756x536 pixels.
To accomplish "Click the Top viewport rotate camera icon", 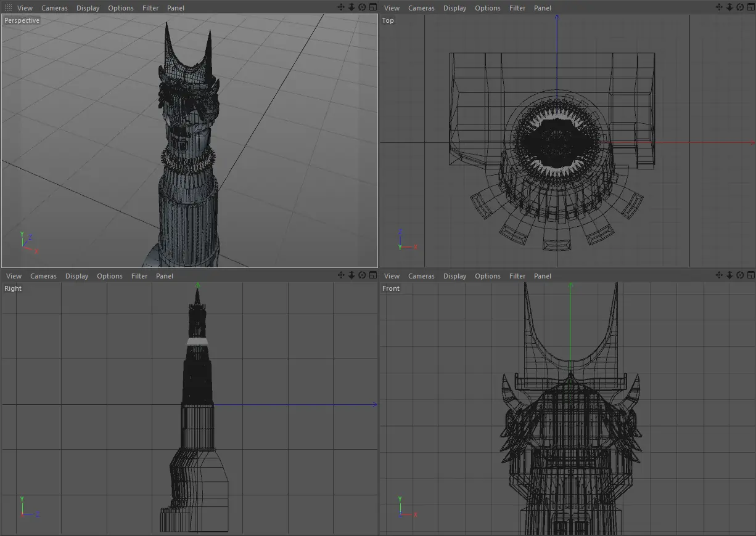I will point(740,7).
